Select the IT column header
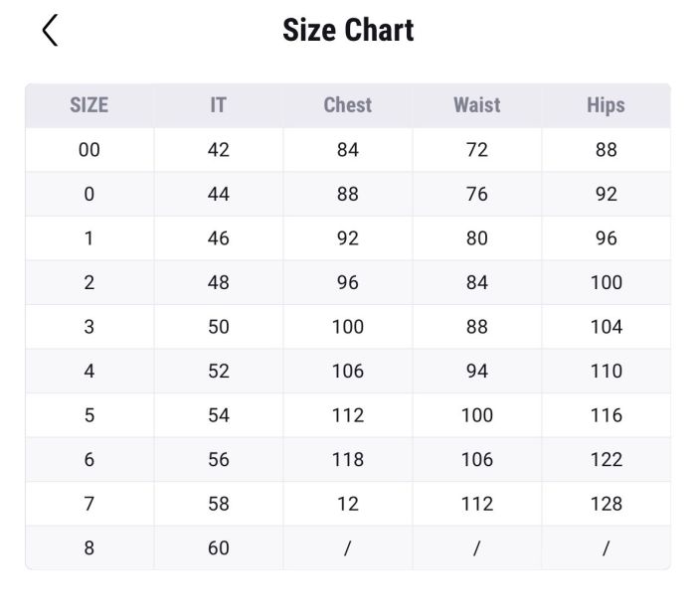This screenshot has height=616, width=696. [219, 105]
